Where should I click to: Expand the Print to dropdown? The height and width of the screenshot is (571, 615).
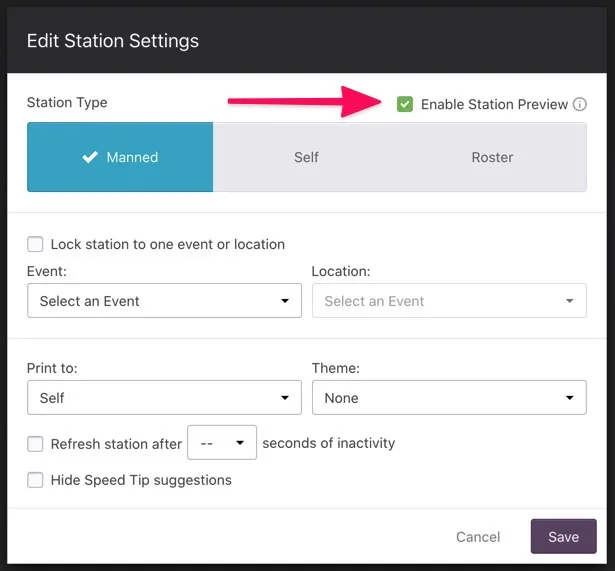(164, 398)
